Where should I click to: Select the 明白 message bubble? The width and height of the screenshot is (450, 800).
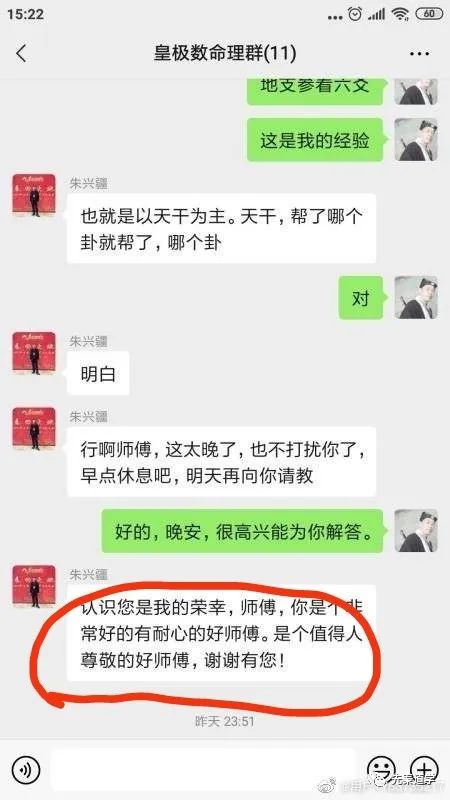click(x=97, y=373)
